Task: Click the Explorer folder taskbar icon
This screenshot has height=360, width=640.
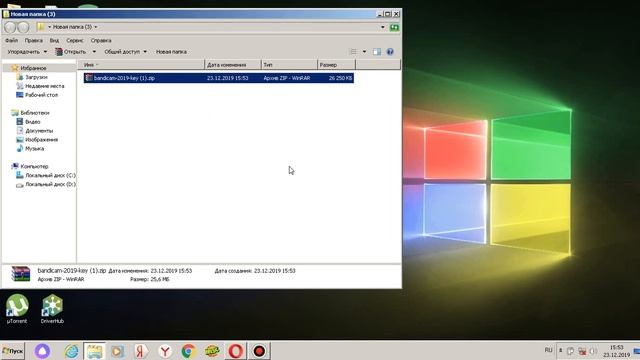Action: point(94,351)
